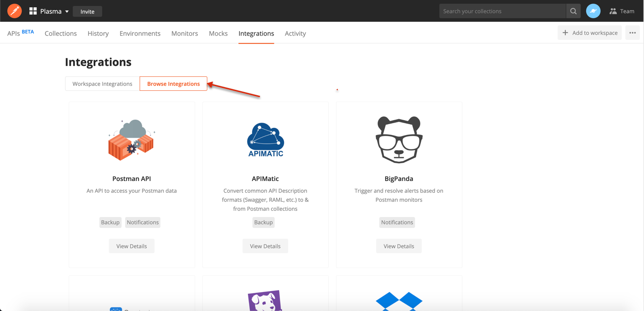View Details for BigPanda
Screen dimensions: 644x311
[x=399, y=246]
